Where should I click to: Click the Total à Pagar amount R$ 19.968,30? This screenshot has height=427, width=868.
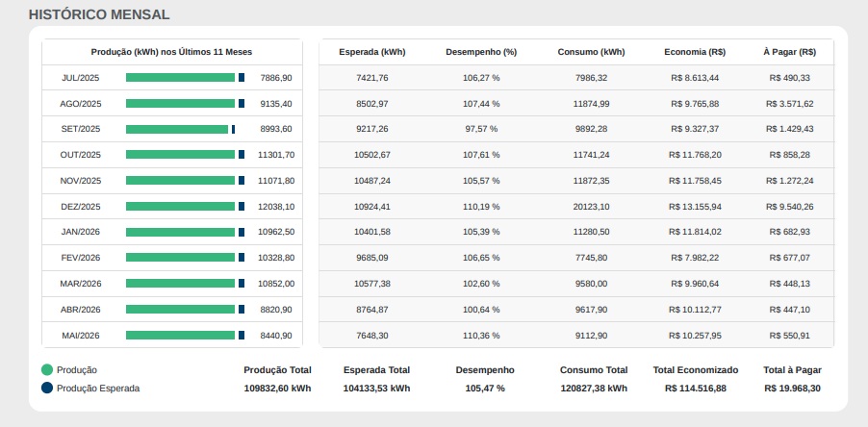[x=792, y=389]
